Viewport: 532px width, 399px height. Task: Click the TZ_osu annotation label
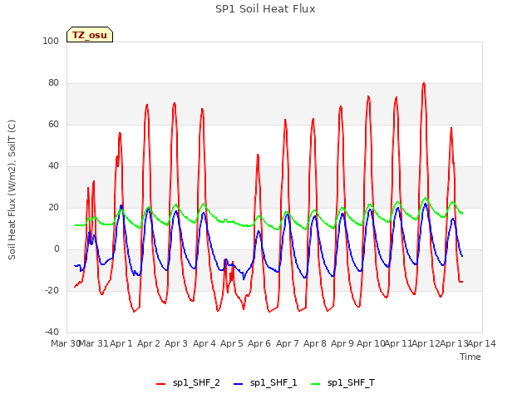[x=90, y=35]
